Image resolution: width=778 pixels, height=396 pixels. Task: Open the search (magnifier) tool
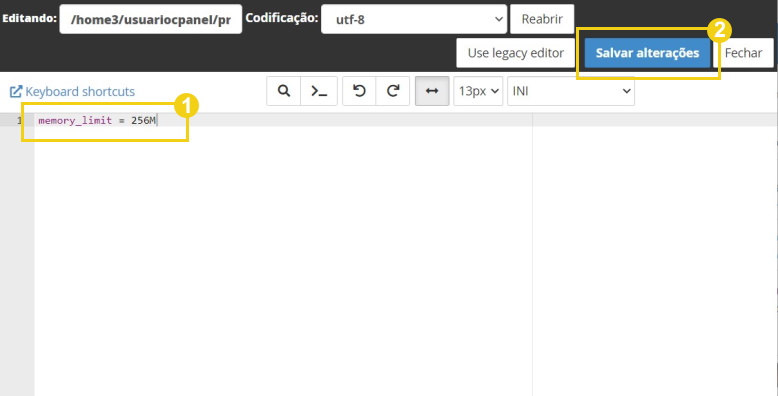tap(283, 91)
